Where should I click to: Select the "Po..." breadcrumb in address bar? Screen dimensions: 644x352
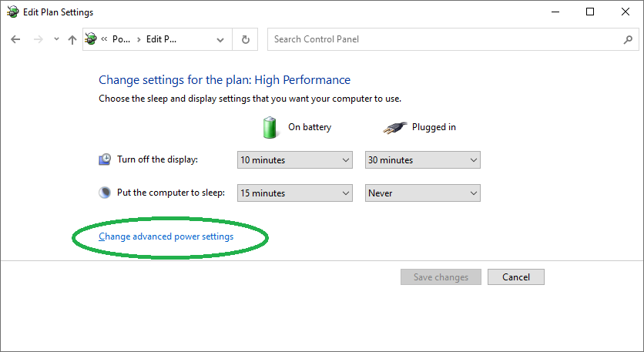pos(121,39)
